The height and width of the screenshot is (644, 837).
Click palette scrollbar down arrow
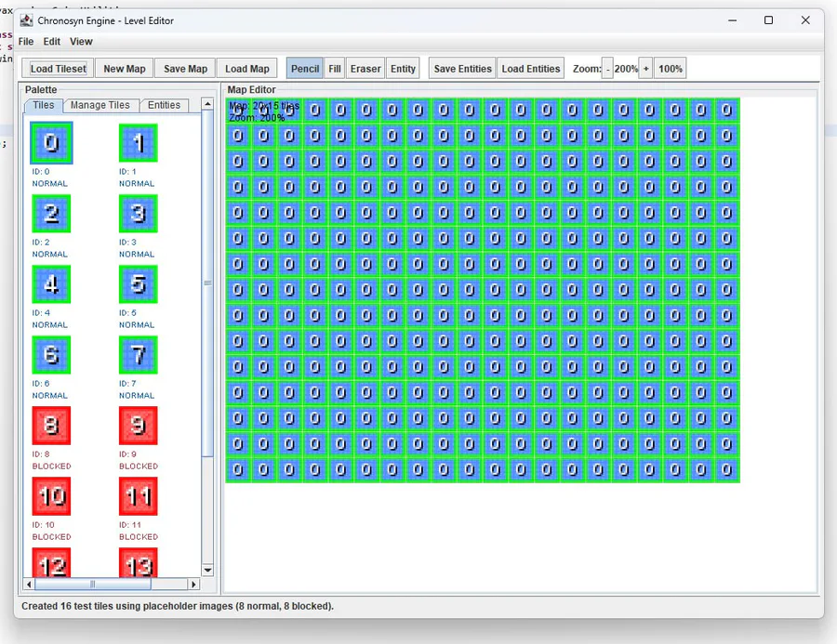point(207,570)
